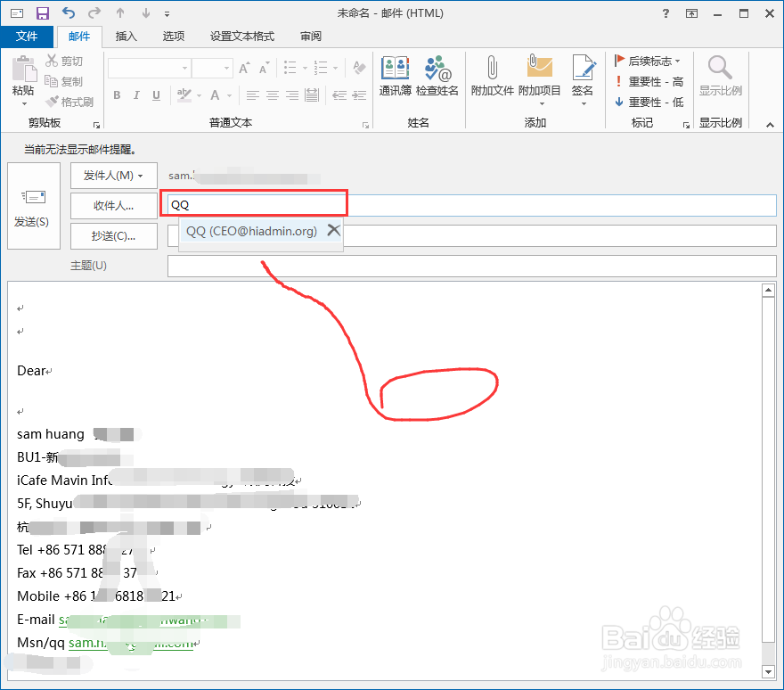Open 普通文本 dialog launcher

point(366,125)
